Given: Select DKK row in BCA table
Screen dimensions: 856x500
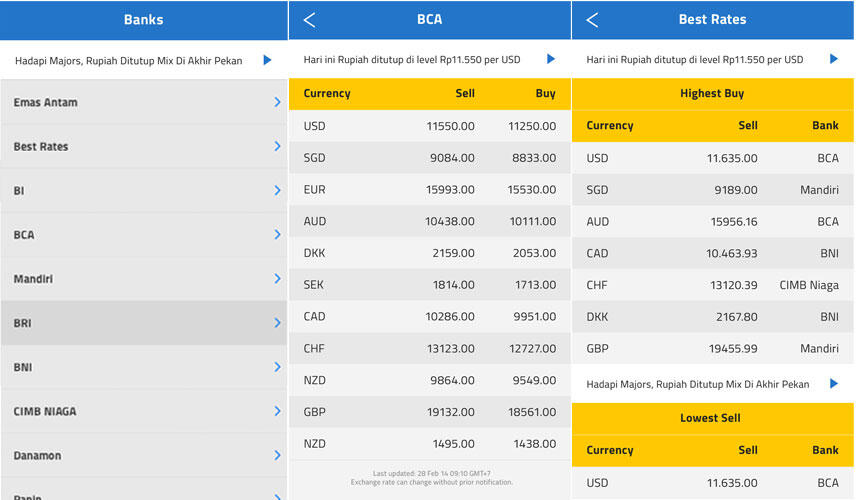Looking at the screenshot, I should (430, 253).
